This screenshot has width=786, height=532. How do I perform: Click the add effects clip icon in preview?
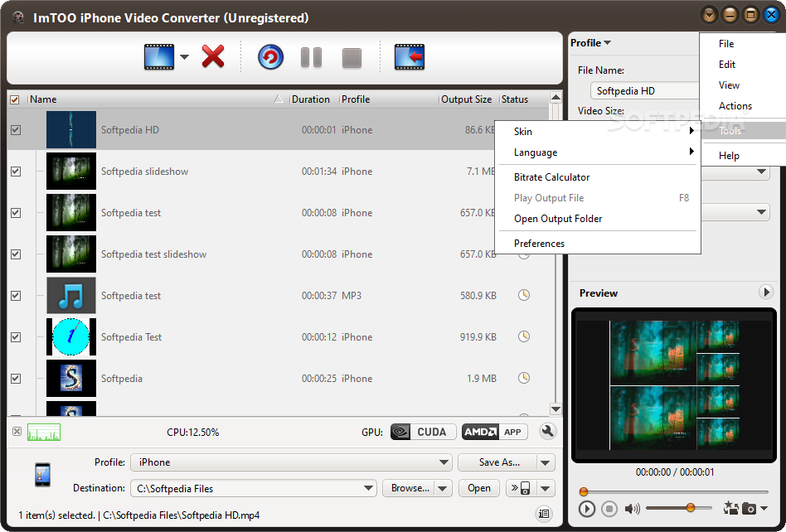click(x=730, y=509)
